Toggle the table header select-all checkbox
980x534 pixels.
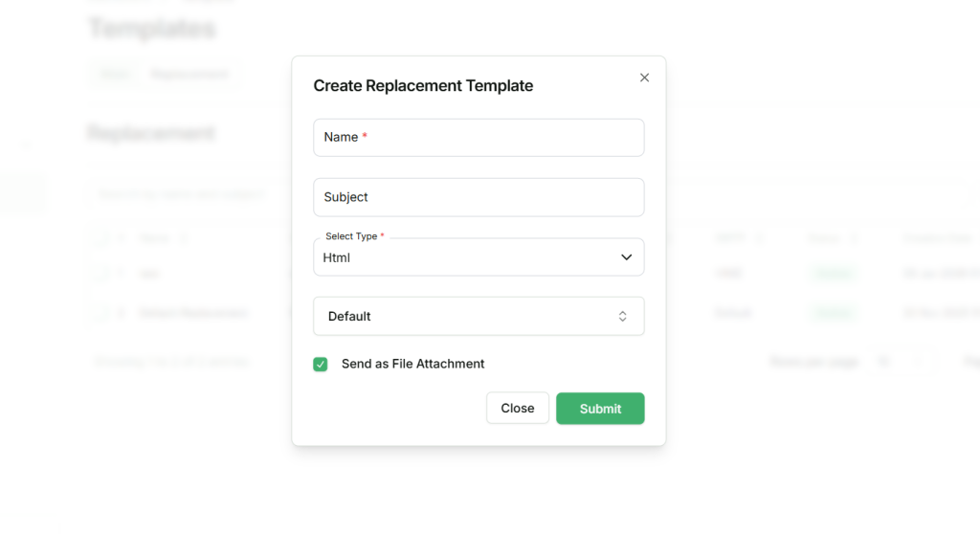point(101,238)
